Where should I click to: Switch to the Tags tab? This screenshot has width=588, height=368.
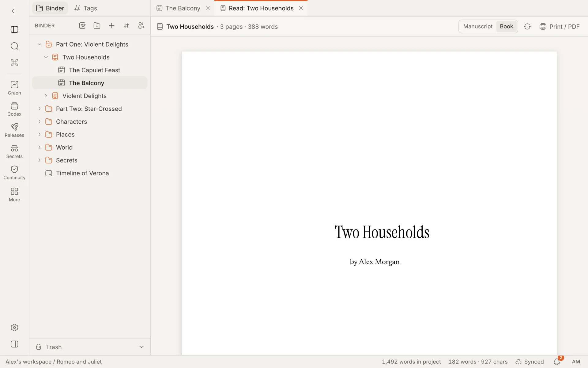tap(85, 8)
